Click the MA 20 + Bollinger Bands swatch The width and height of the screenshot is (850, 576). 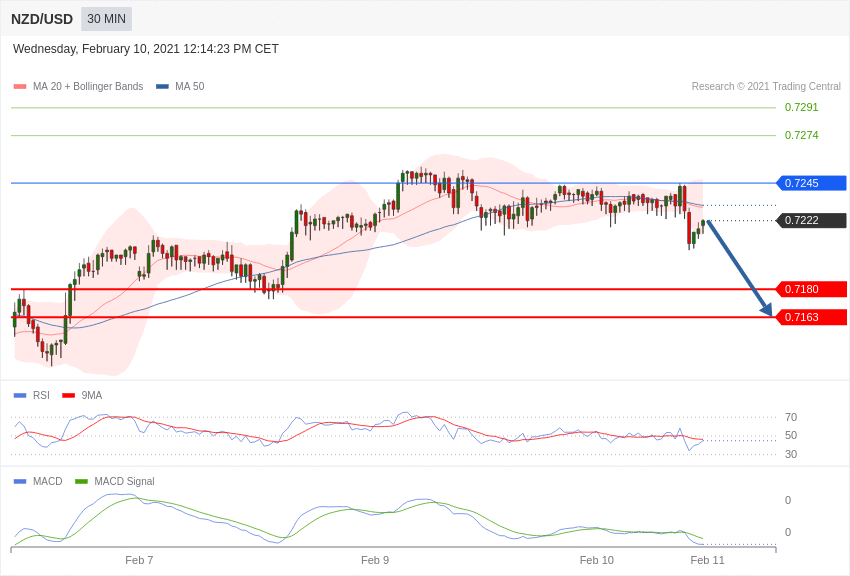point(20,86)
